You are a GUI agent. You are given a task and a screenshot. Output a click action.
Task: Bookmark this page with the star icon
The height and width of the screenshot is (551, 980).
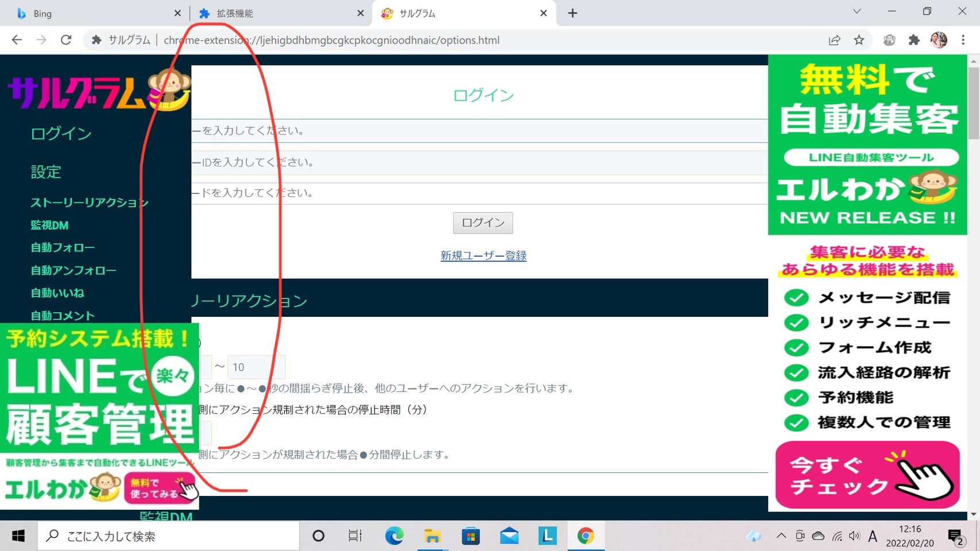tap(859, 40)
